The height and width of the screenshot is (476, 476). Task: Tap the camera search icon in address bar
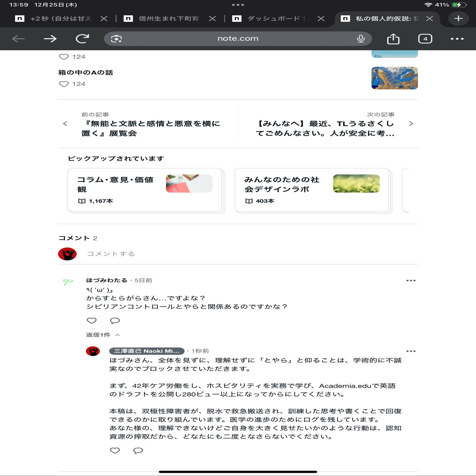[x=115, y=38]
